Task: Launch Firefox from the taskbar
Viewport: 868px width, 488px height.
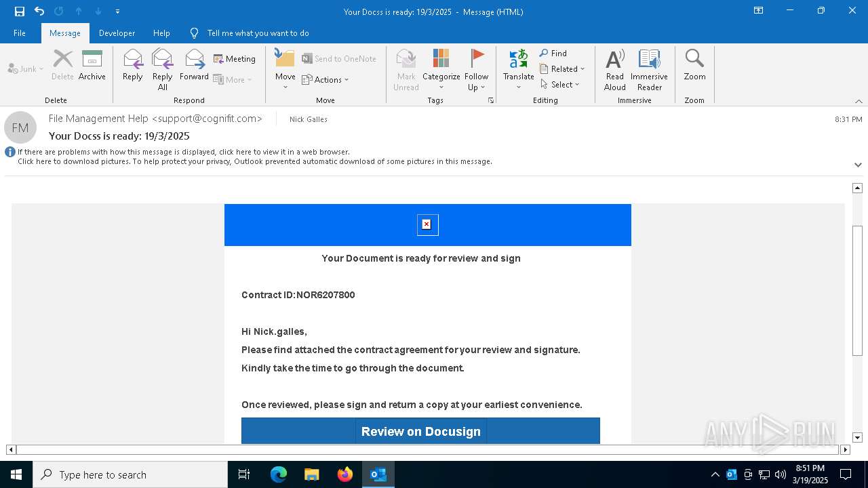Action: [x=345, y=474]
